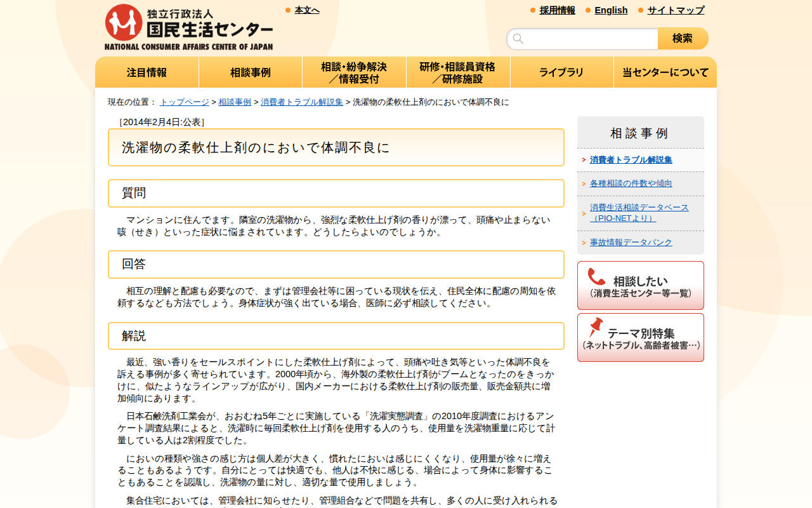The height and width of the screenshot is (508, 812).
Task: Focus the site search input field
Action: [x=582, y=39]
